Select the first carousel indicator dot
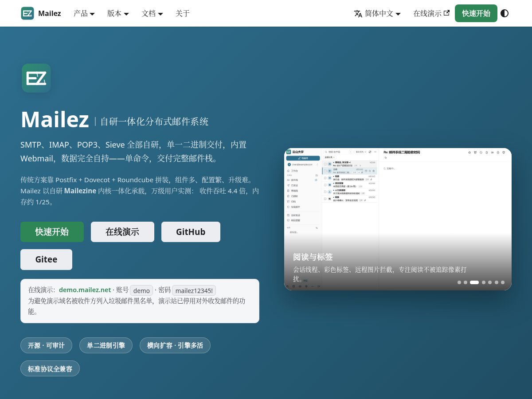Screen dimensions: 532x399 [459, 282]
